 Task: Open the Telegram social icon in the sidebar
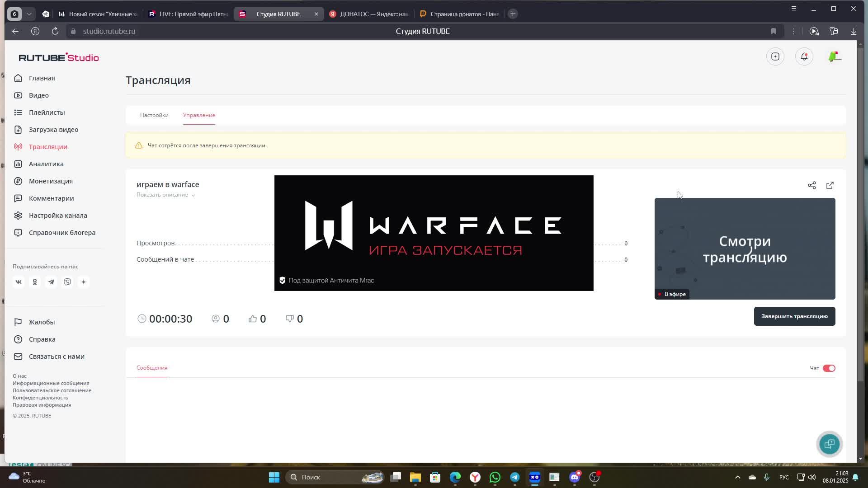pyautogui.click(x=51, y=282)
